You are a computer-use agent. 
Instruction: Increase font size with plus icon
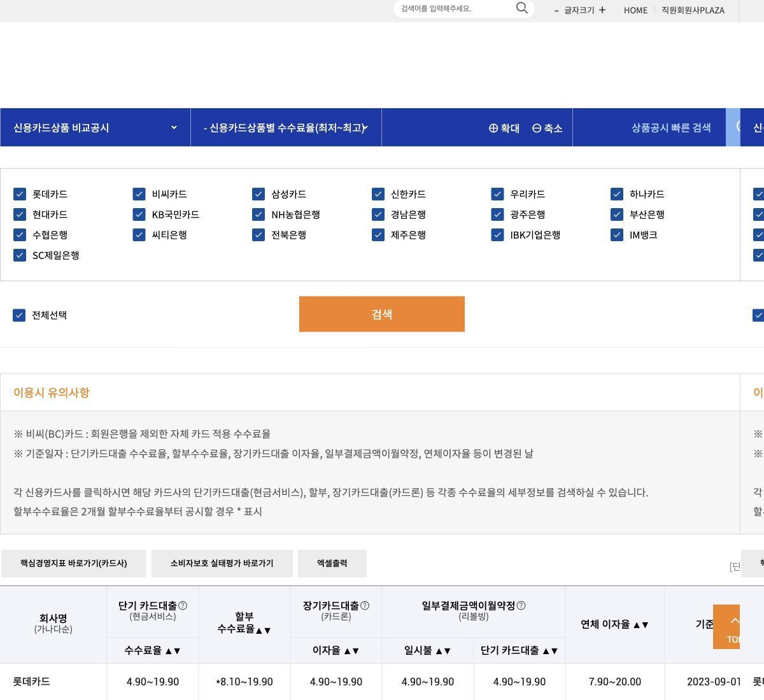tap(602, 10)
